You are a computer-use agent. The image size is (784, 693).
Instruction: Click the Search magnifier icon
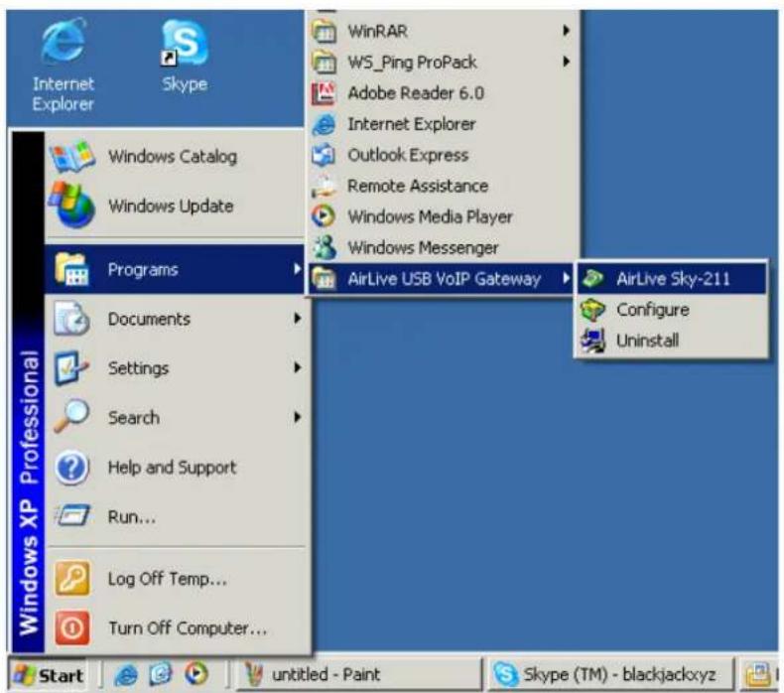[x=72, y=416]
